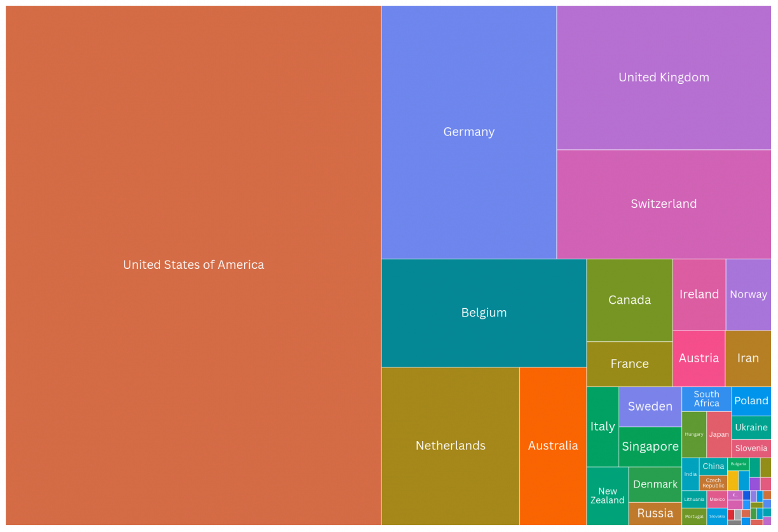The height and width of the screenshot is (532, 778).
Task: Click the France tile
Action: click(x=629, y=364)
